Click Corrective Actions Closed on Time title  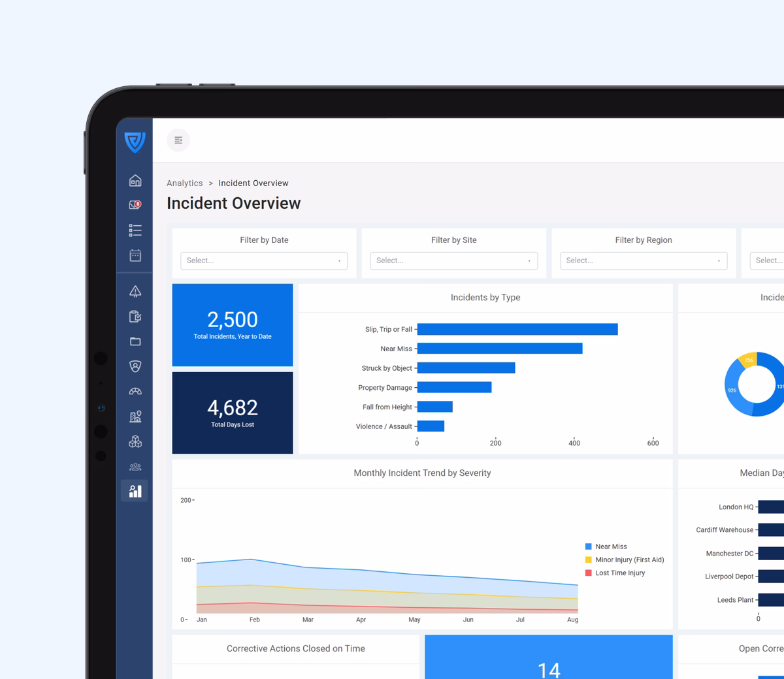[296, 649]
